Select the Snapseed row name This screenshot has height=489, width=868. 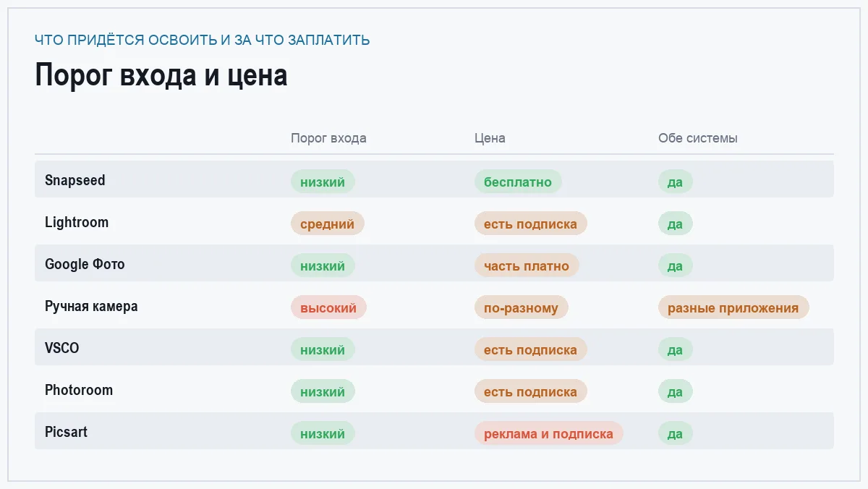click(x=75, y=180)
